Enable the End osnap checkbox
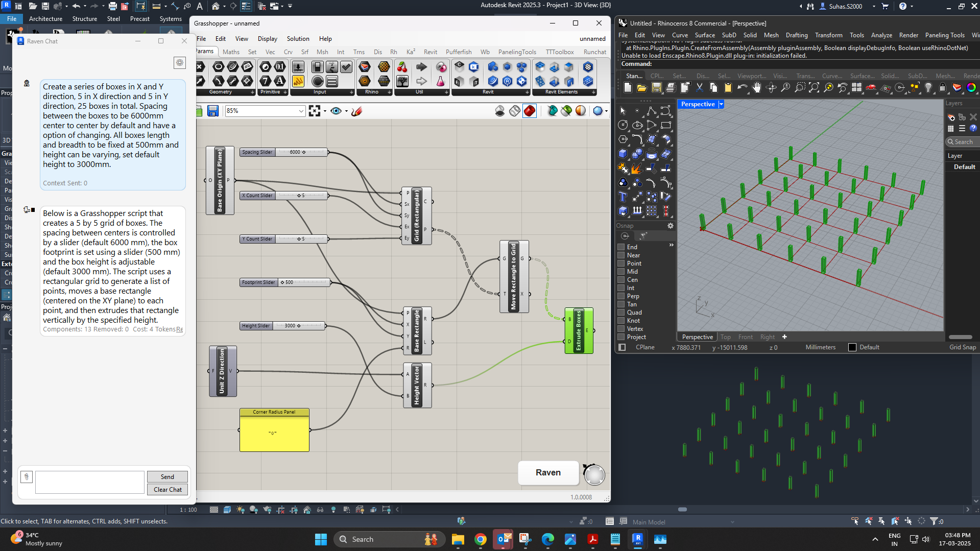This screenshot has width=980, height=551. pyautogui.click(x=622, y=247)
